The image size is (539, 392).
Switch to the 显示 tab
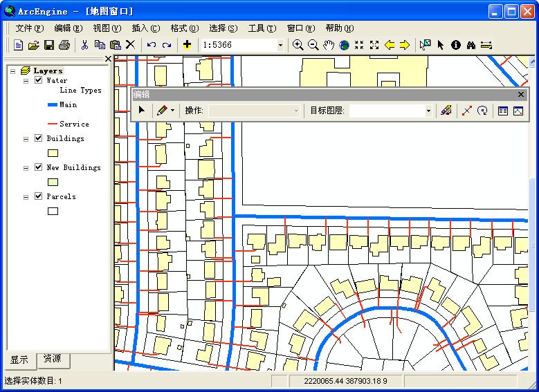pos(19,360)
